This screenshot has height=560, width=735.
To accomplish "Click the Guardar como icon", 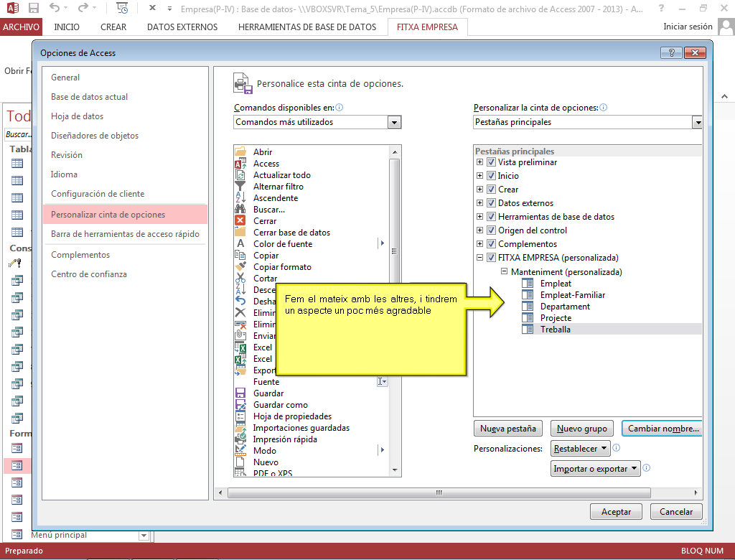I will click(240, 404).
